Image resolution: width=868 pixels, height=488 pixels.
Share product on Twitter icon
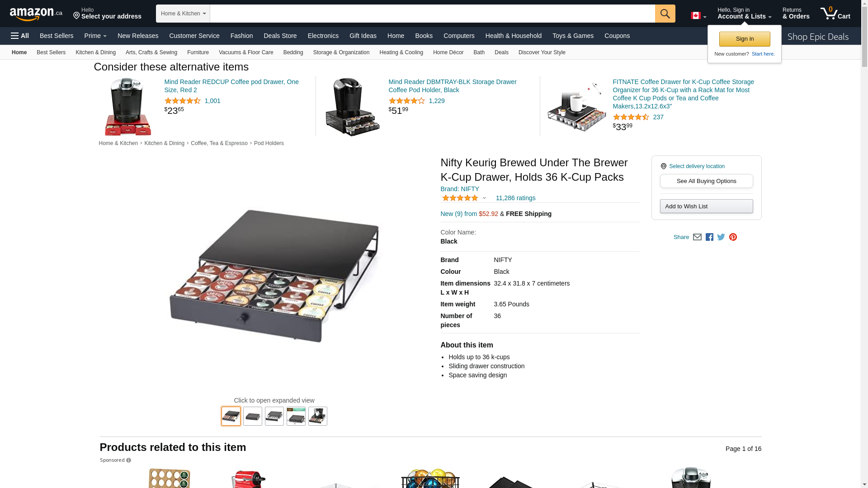721,237
